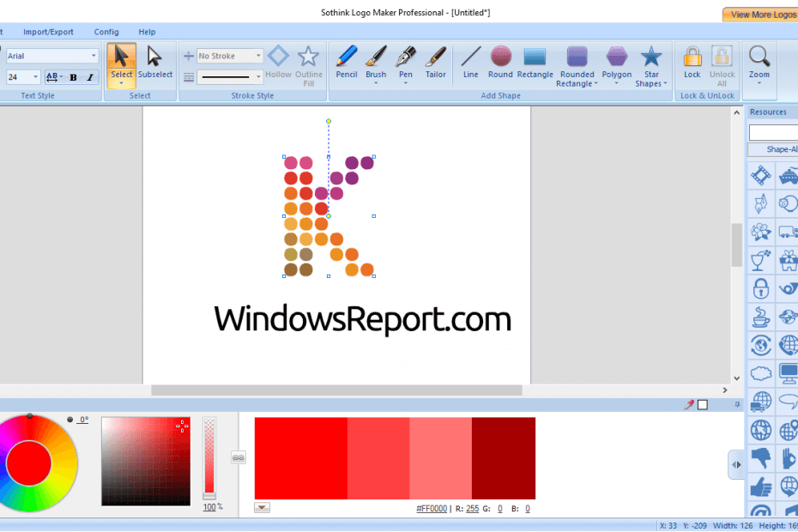The image size is (798, 532).
Task: Click the red R value 255
Action: (x=472, y=509)
